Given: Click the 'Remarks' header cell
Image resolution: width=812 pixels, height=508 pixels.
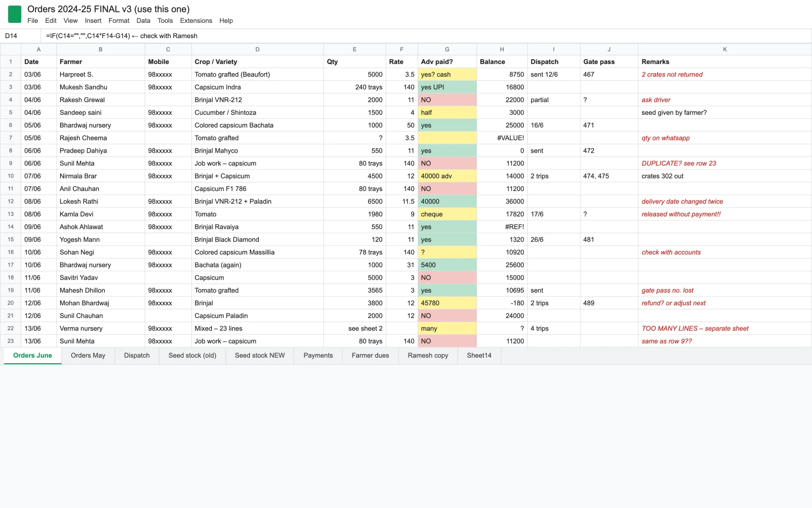Looking at the screenshot, I should (725, 62).
